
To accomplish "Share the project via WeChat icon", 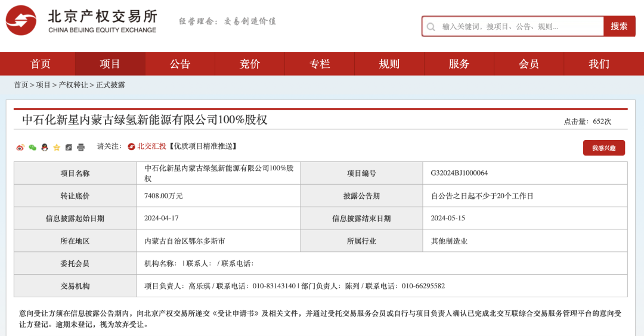I will pos(32,147).
